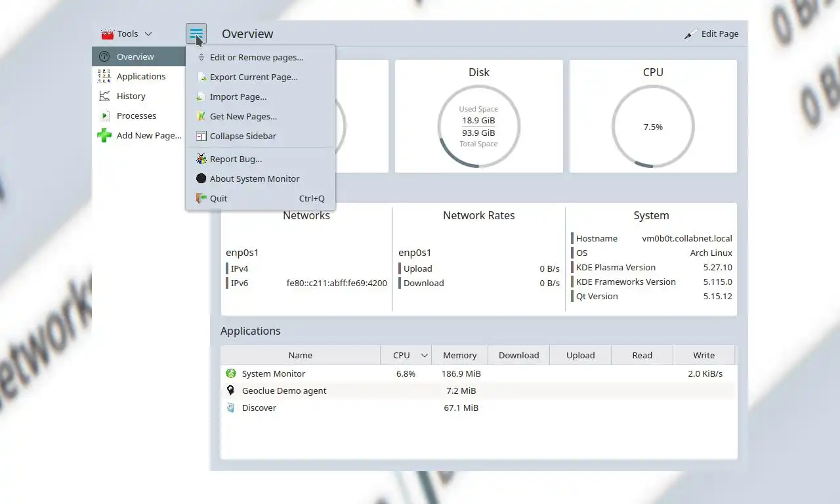Click the Discover app icon in table
This screenshot has width=840, height=504.
click(x=231, y=408)
